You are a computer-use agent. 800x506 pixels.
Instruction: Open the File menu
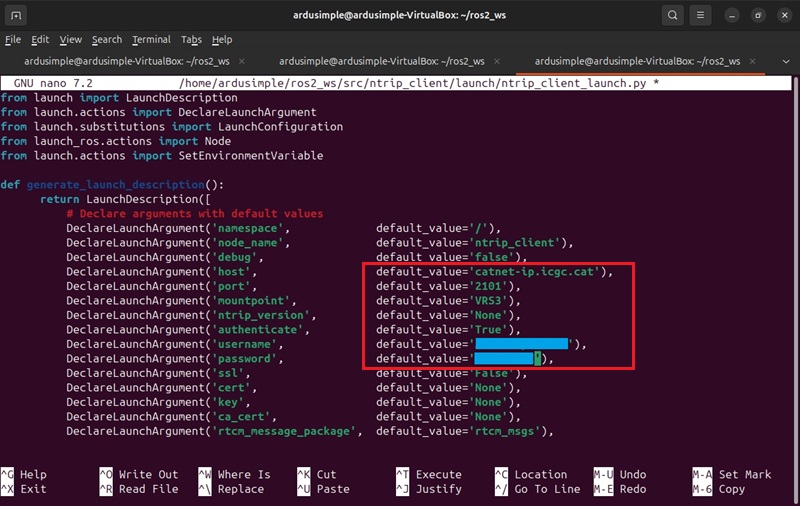click(x=13, y=39)
